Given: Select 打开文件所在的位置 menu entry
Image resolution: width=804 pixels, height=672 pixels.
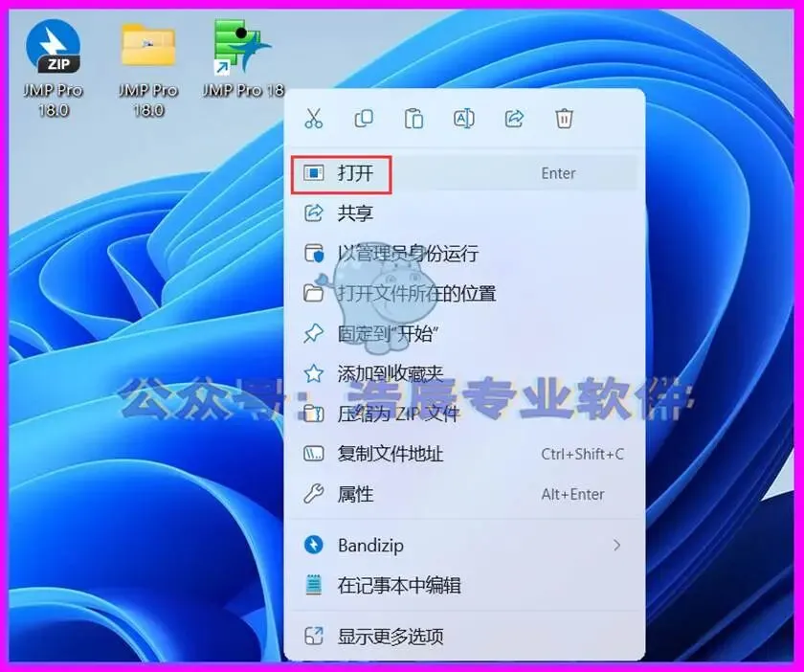Looking at the screenshot, I should click(x=463, y=294).
